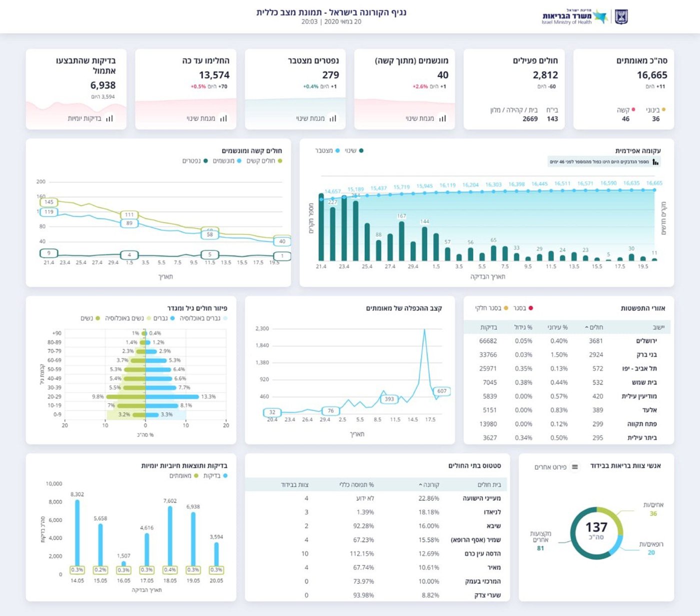The image size is (700, 616).
Task: Open the ירושלים row in the outbreak areas table
Action: tap(567, 341)
